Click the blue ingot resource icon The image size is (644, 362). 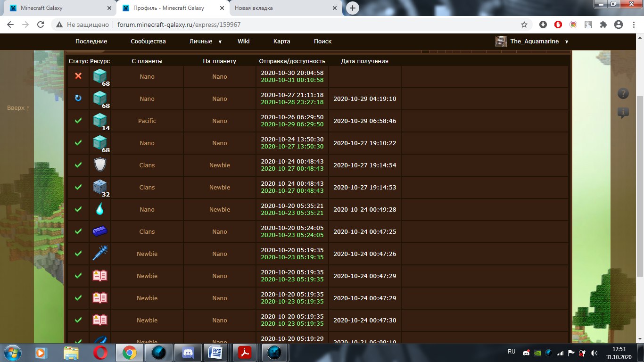click(x=100, y=231)
